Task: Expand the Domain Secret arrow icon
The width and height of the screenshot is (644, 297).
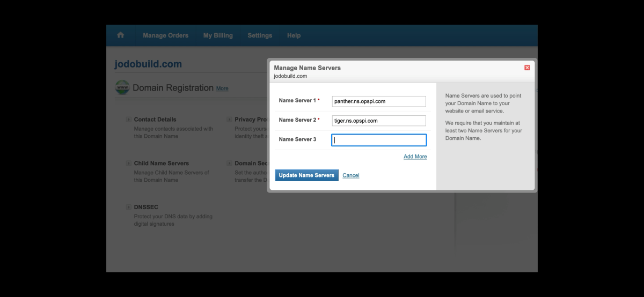Action: 229,164
